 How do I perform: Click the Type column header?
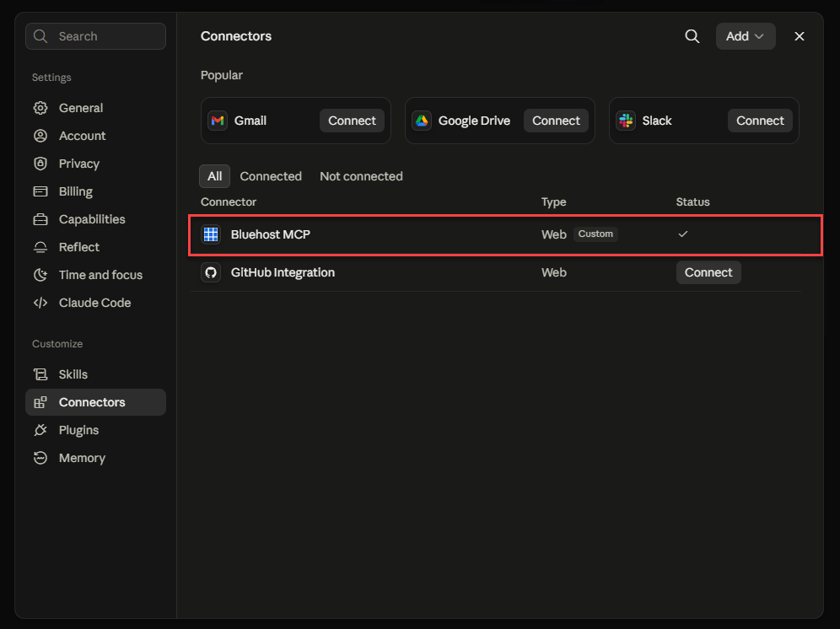(553, 202)
